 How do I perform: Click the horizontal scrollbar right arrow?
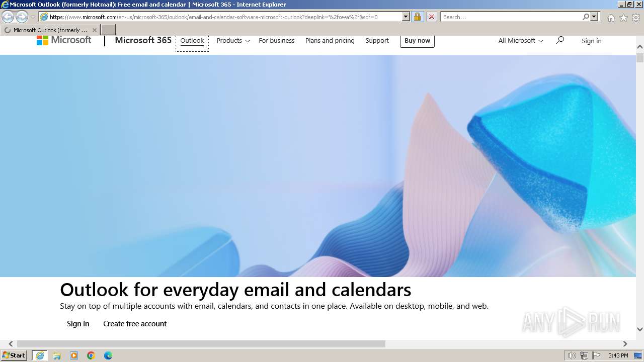[x=625, y=344]
